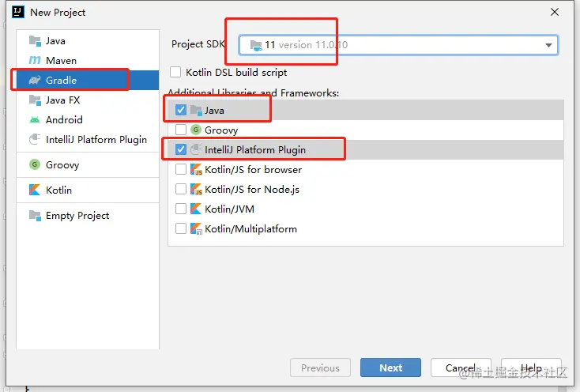
Task: Click 'Kotlin/JS for browser' label text
Action: tap(254, 169)
